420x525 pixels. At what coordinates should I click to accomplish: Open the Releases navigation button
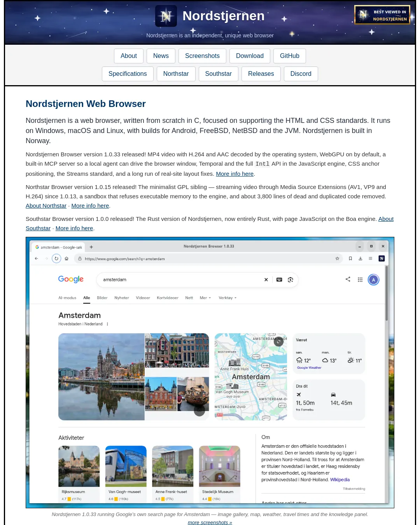click(x=261, y=74)
